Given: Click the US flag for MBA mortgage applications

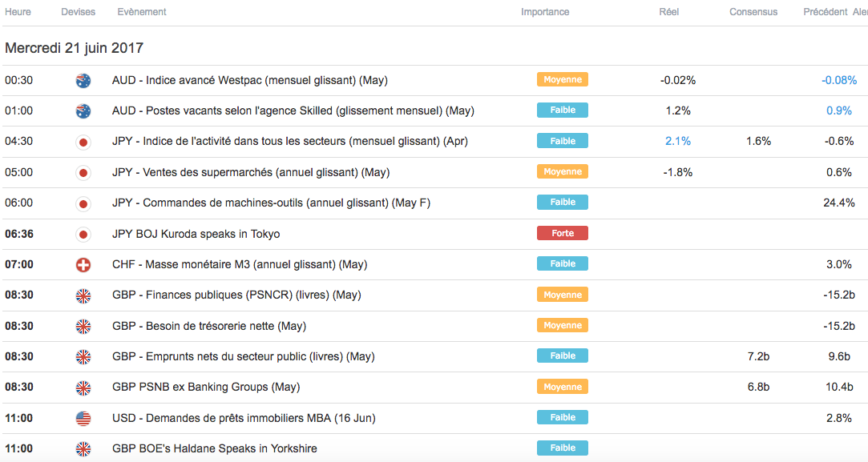Looking at the screenshot, I should 83,418.
